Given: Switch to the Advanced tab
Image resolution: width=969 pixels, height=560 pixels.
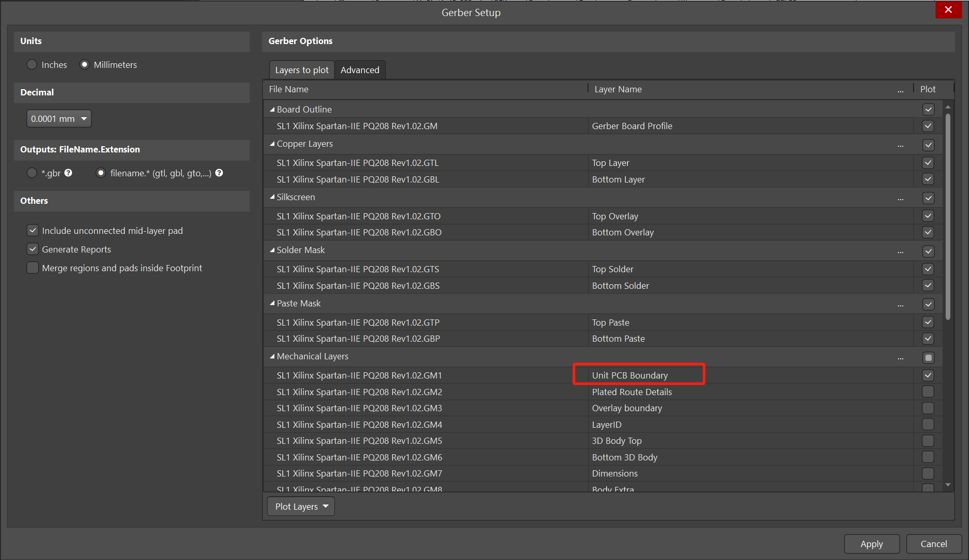Looking at the screenshot, I should click(360, 70).
